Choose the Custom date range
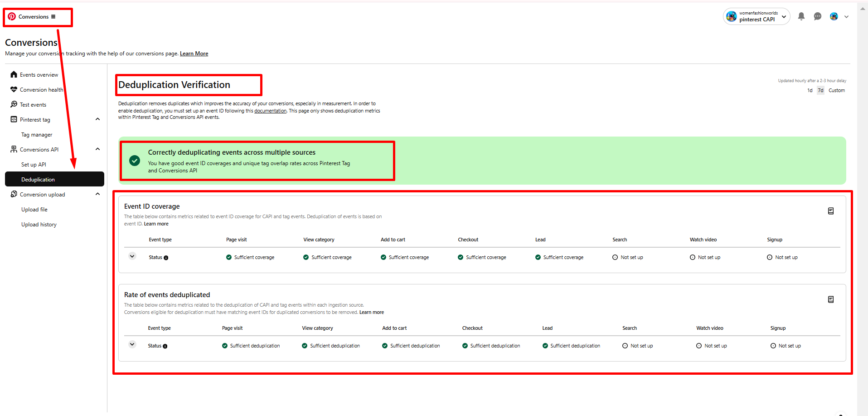This screenshot has height=416, width=868. 836,90
